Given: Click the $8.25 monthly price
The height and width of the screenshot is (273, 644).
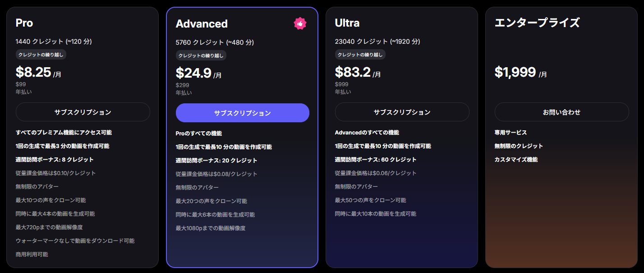Looking at the screenshot, I should (33, 72).
